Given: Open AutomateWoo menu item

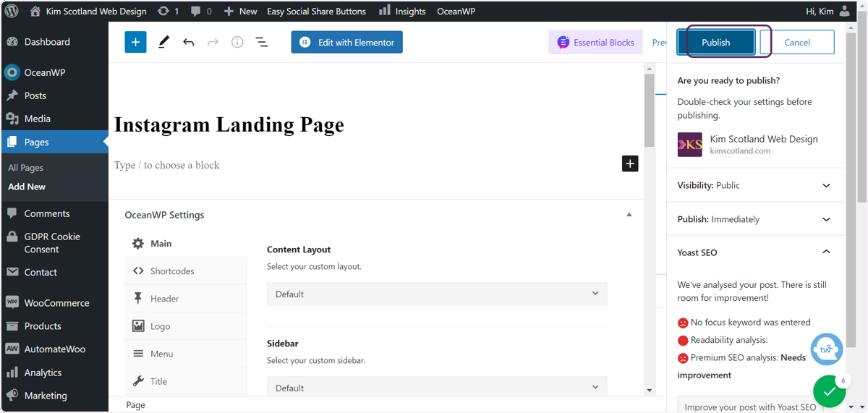Looking at the screenshot, I should 54,349.
